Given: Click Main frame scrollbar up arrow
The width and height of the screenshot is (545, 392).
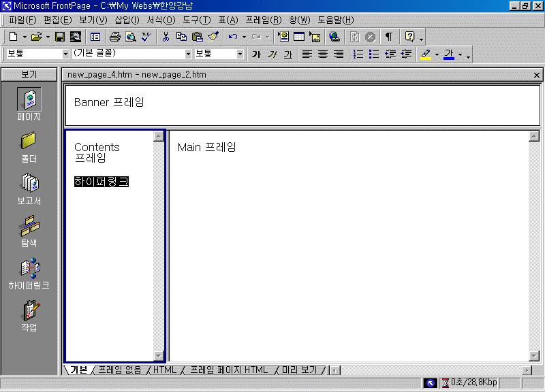Looking at the screenshot, I should click(x=534, y=136).
